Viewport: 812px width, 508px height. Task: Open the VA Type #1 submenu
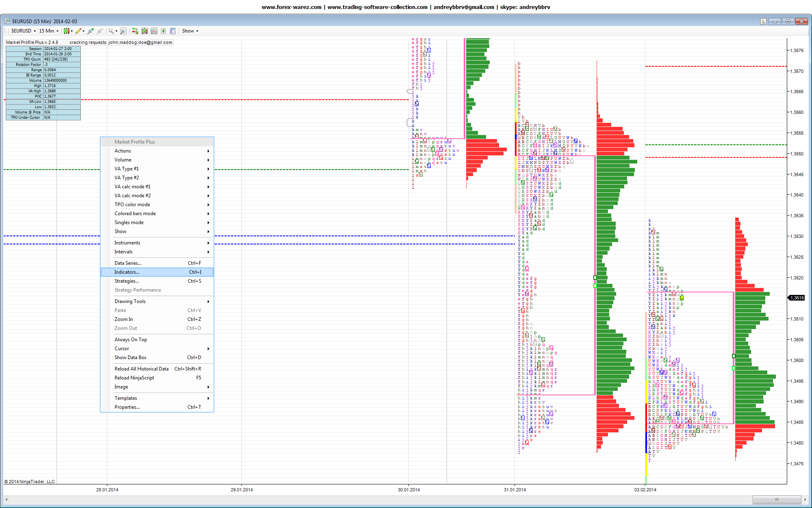(126, 169)
